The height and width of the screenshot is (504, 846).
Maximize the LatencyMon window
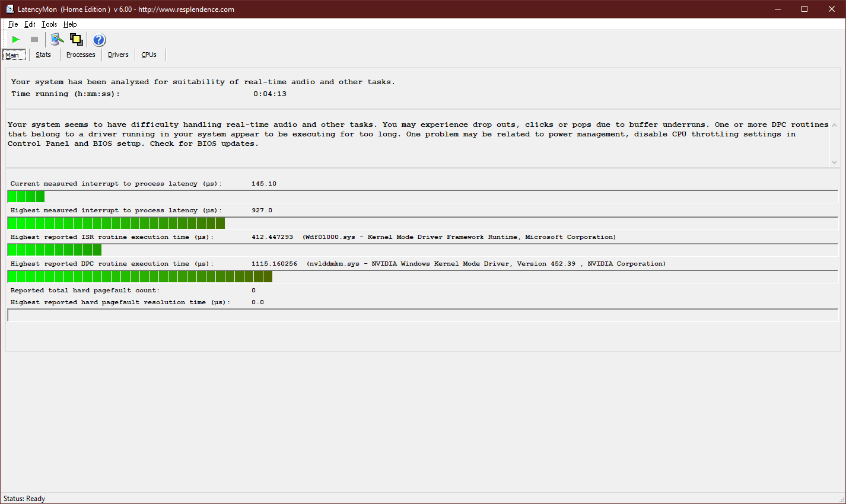coord(804,9)
